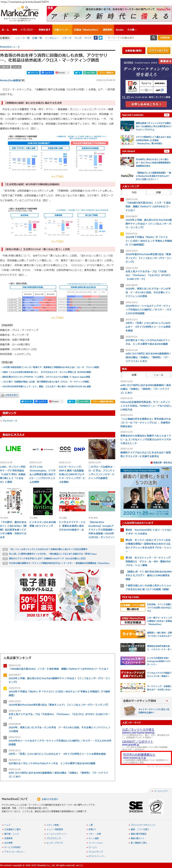This screenshot has height=868, width=172.
Task: Click the ログインはこちら button
Action: 159,51
